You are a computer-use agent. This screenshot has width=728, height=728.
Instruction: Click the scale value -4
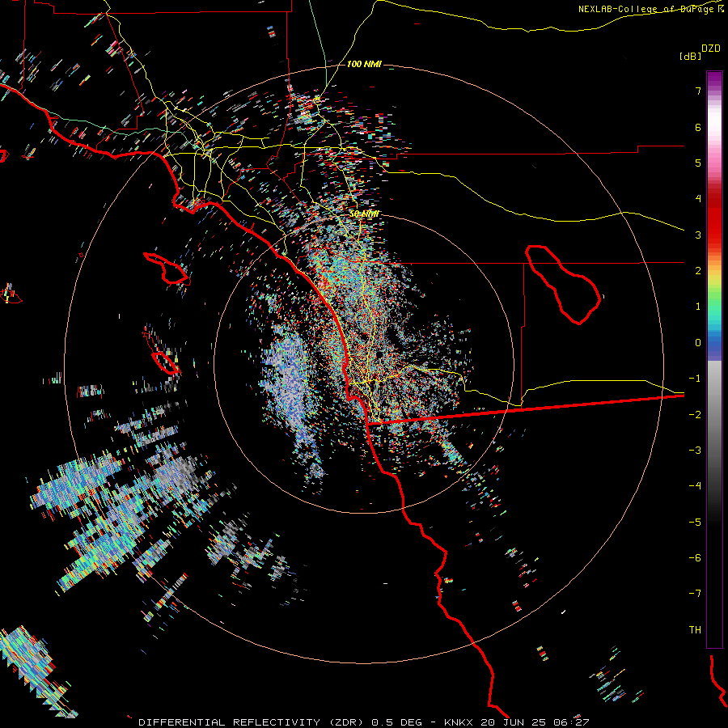click(695, 486)
